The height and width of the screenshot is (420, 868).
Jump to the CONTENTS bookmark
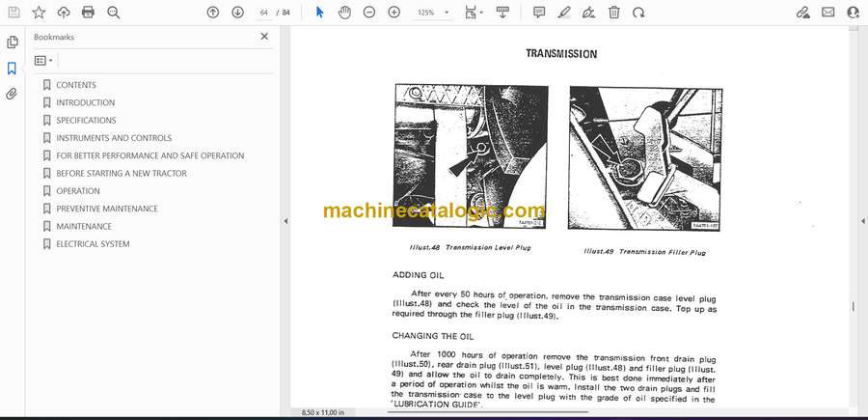click(76, 85)
